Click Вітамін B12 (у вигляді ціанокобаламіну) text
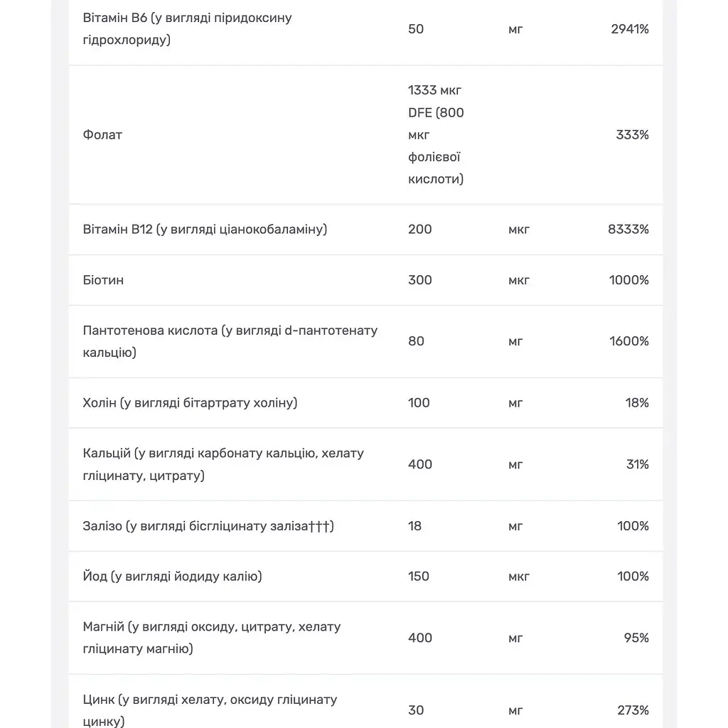 coord(205,230)
